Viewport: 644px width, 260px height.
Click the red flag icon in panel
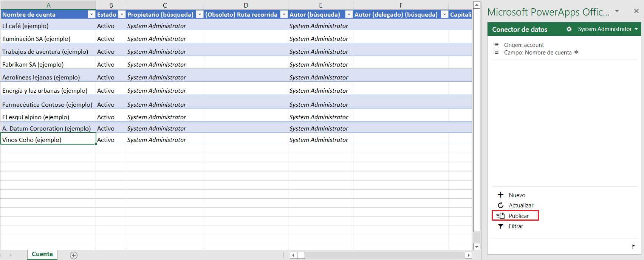[633, 246]
